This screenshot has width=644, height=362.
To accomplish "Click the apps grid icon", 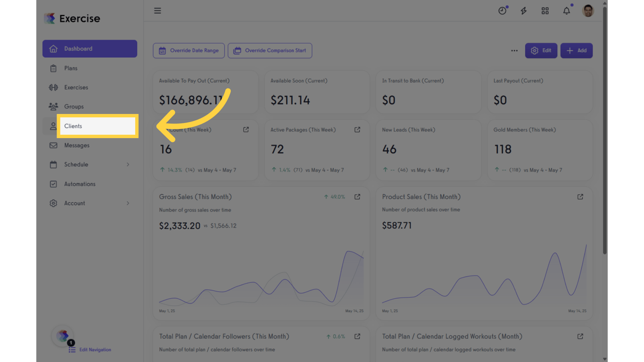I will point(545,10).
